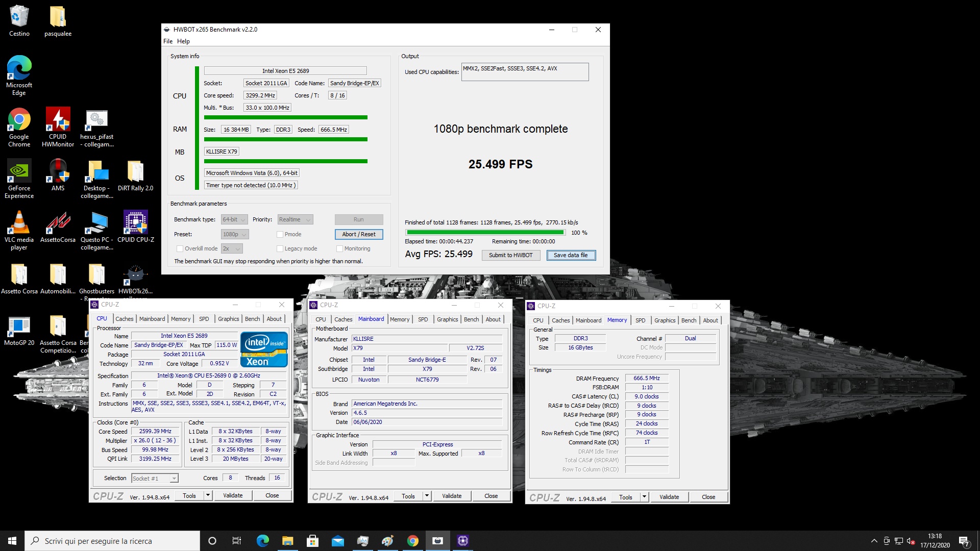
Task: Open hexus_pifast shortcut on desktop
Action: [96, 128]
